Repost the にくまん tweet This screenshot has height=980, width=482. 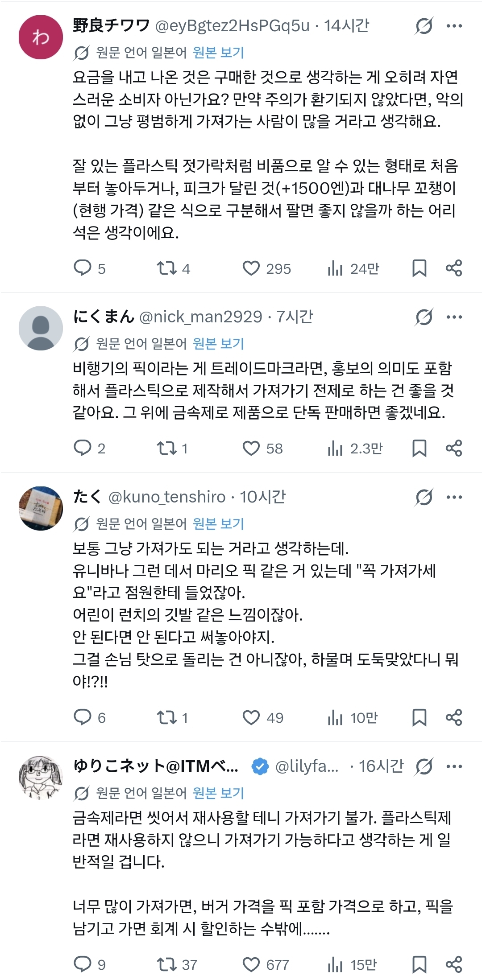click(167, 448)
